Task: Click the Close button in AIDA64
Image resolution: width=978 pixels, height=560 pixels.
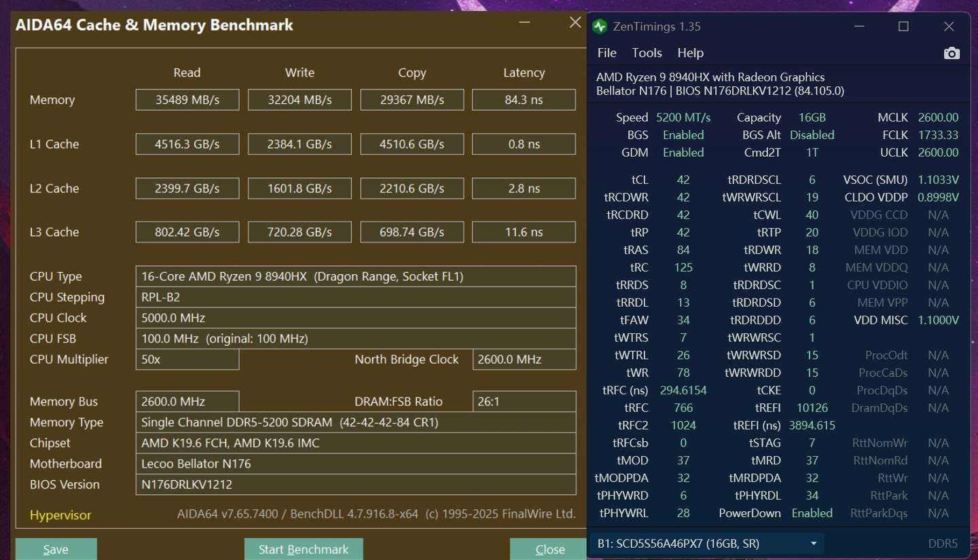Action: coord(549,549)
